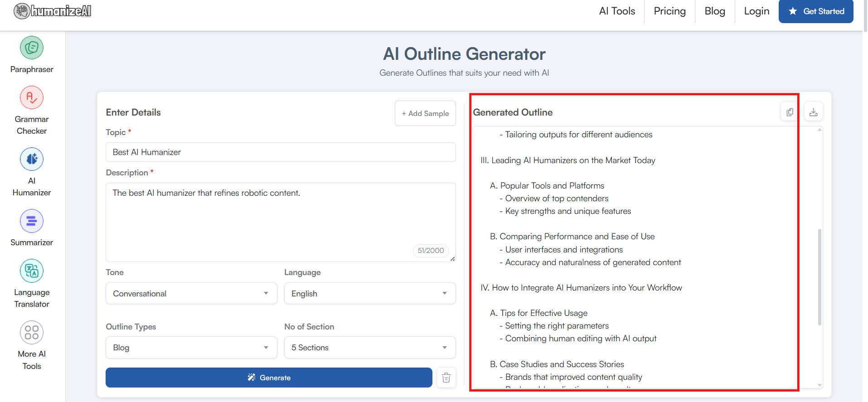This screenshot has height=402, width=868.
Task: Click into the Topic input field
Action: (x=281, y=152)
